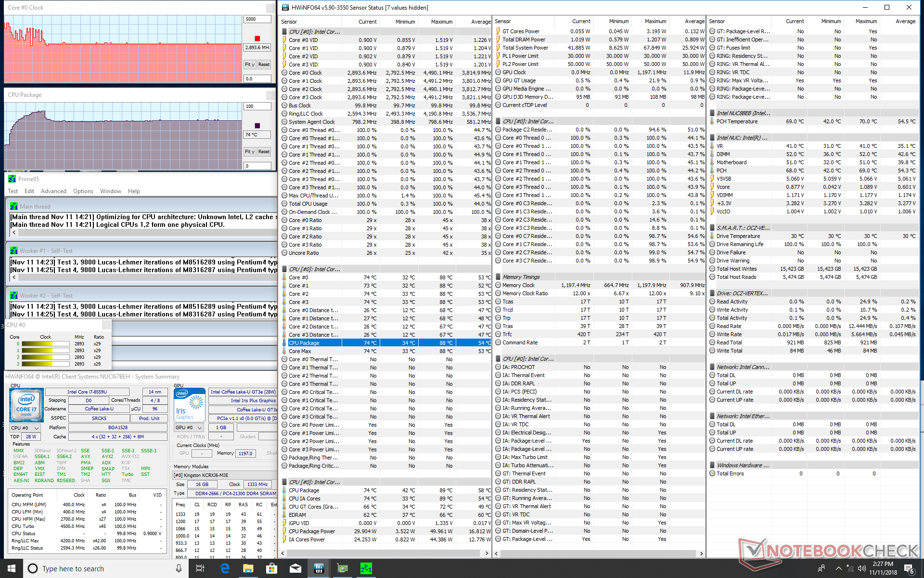Click the Task View taskbar button
Viewport: 924px width, 578px height.
pos(200,569)
